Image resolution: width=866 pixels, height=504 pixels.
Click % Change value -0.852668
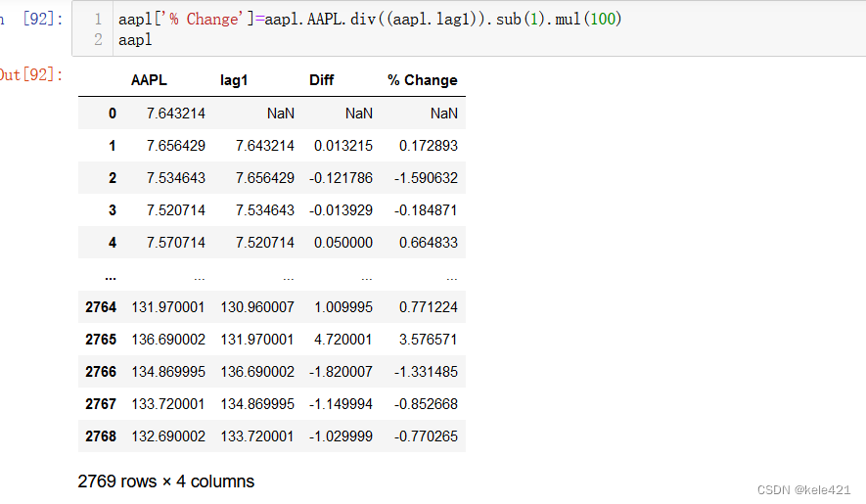(426, 404)
